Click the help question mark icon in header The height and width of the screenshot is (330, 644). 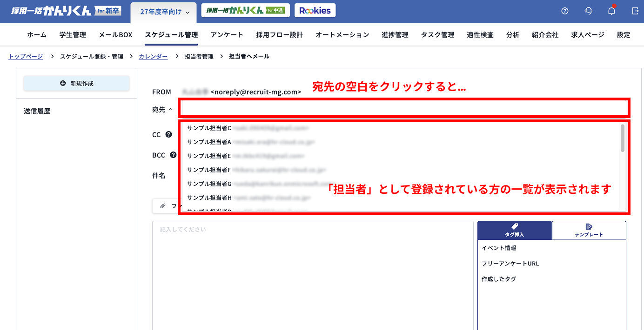565,11
